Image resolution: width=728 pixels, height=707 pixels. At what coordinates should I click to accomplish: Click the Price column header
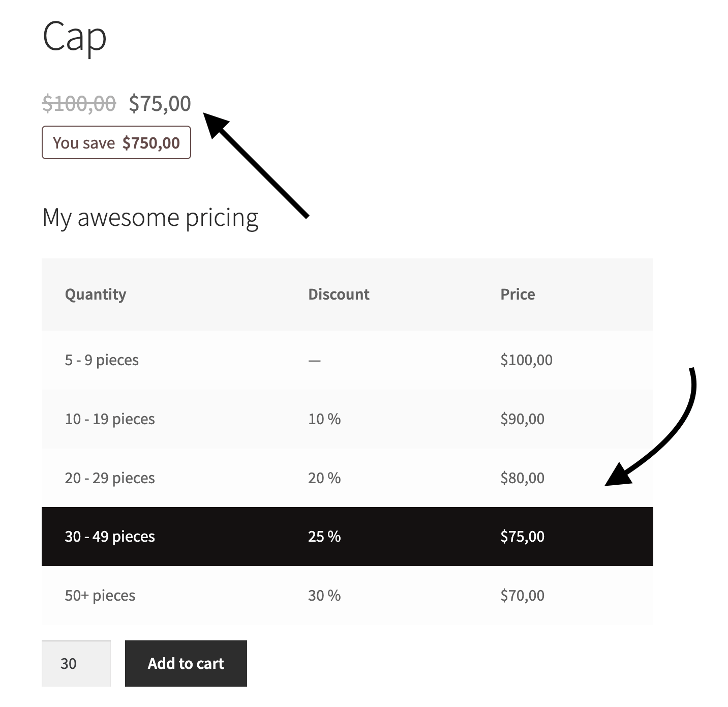[x=517, y=294]
